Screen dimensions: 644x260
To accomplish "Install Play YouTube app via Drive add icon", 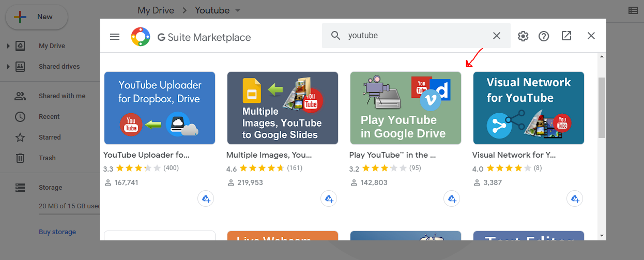I will [452, 198].
